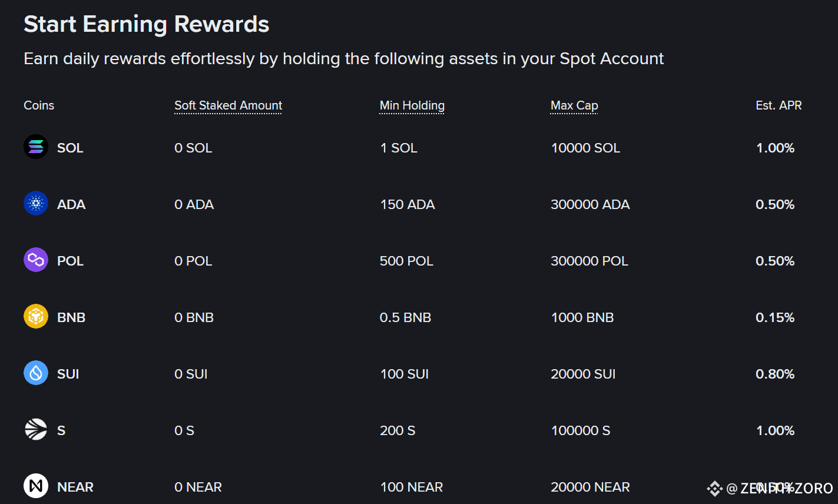The width and height of the screenshot is (838, 504).
Task: Click the 1.00% APR value for SOL
Action: 775,148
